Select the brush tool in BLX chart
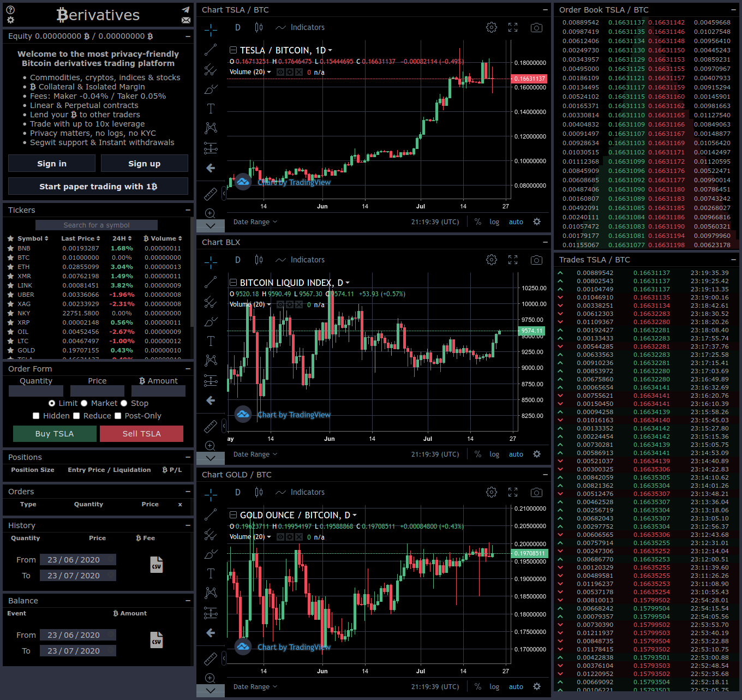Screen dimensions: 742x700 point(211,321)
